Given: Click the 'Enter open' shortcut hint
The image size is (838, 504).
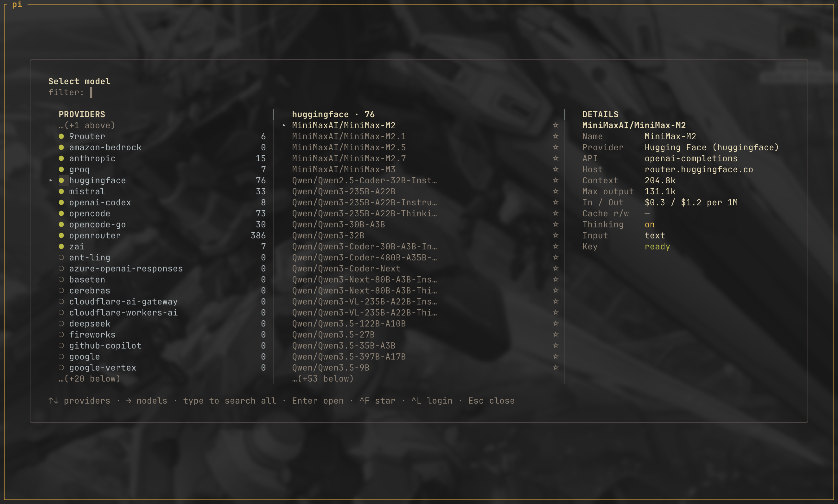Looking at the screenshot, I should pos(318,401).
